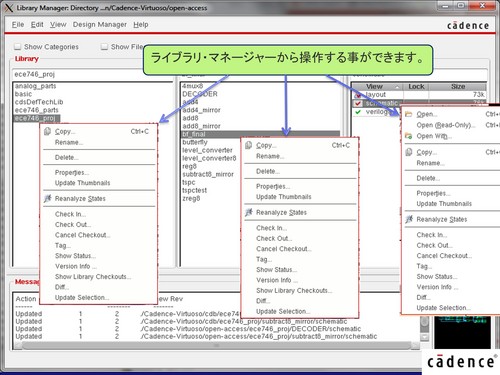Click the green check icon beside verilog view
This screenshot has width=500, height=375.
pyautogui.click(x=358, y=112)
